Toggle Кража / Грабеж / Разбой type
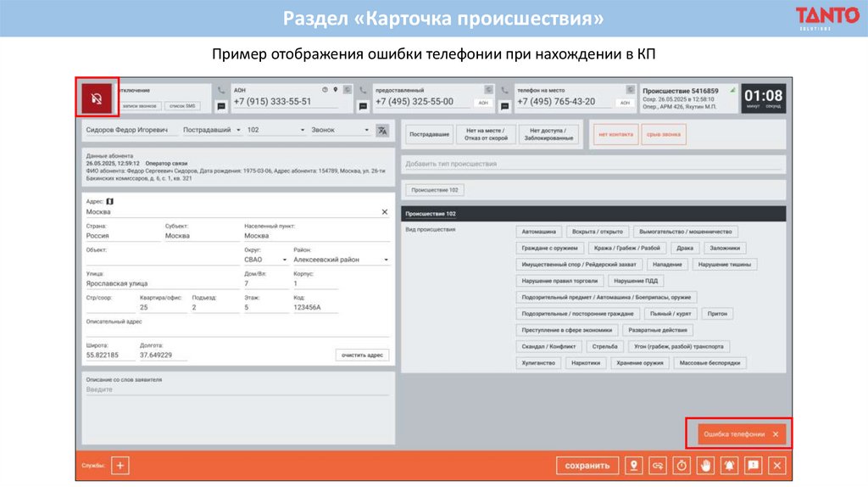This screenshot has height=487, width=868. coord(626,249)
